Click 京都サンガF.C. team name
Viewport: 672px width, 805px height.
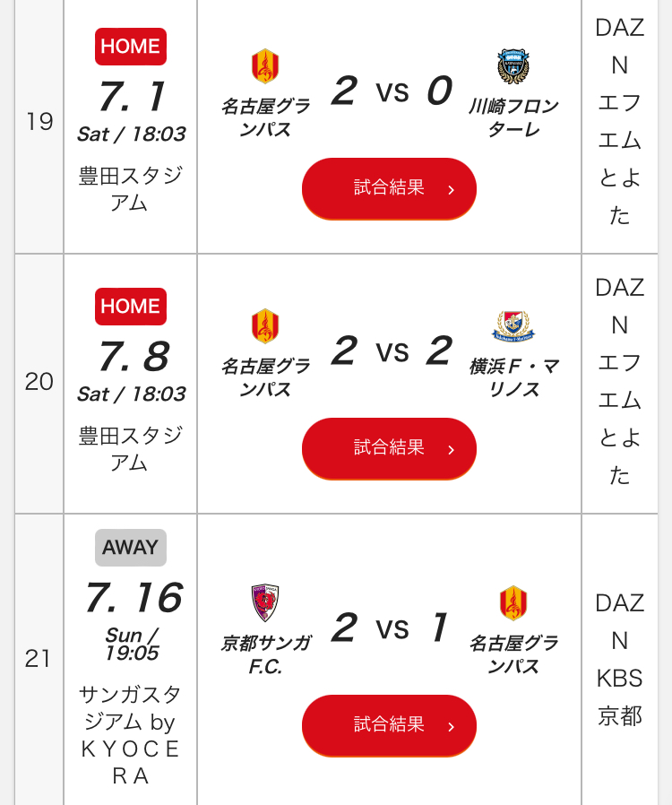coord(264,654)
